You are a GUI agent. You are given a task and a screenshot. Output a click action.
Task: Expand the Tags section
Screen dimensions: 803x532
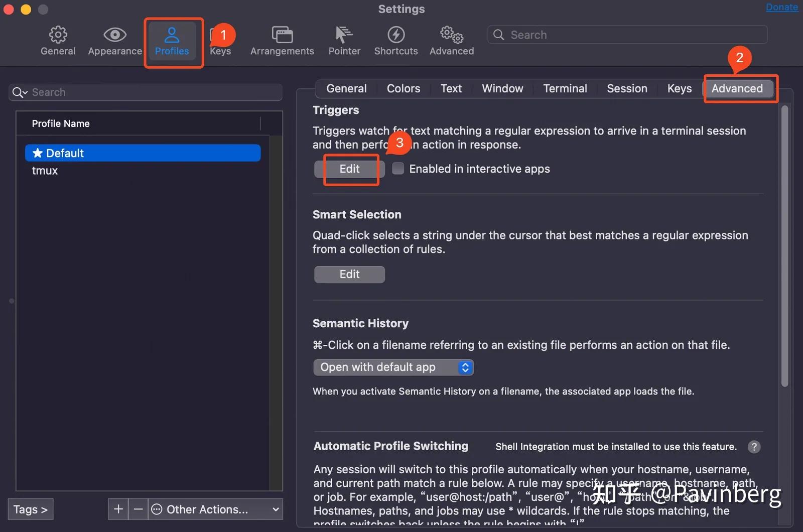click(30, 509)
